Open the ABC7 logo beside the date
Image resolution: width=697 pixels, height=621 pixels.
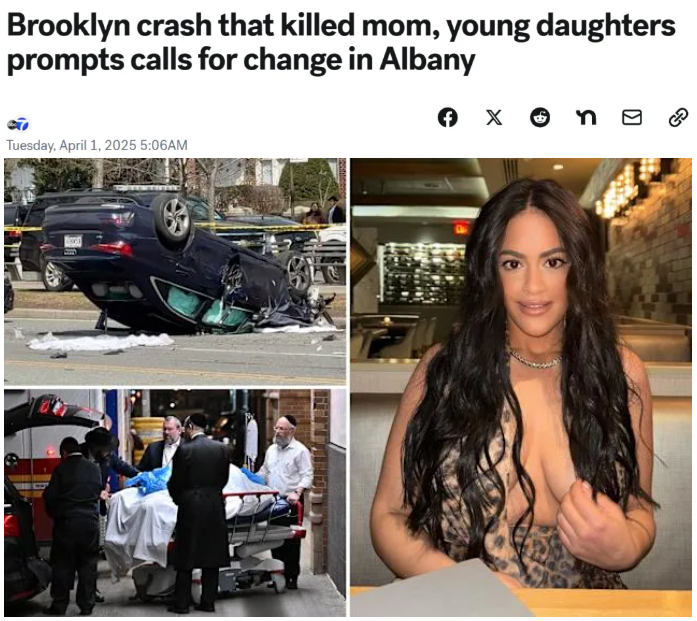18,124
